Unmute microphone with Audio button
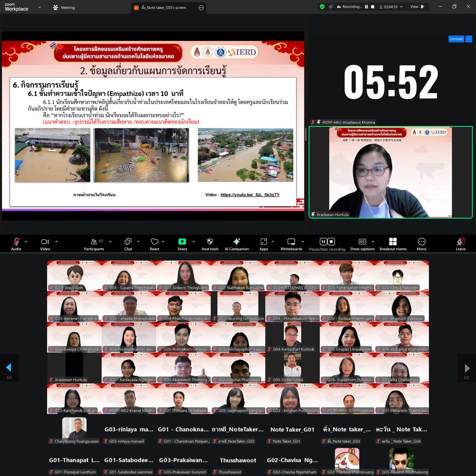The width and height of the screenshot is (476, 476). (16, 244)
